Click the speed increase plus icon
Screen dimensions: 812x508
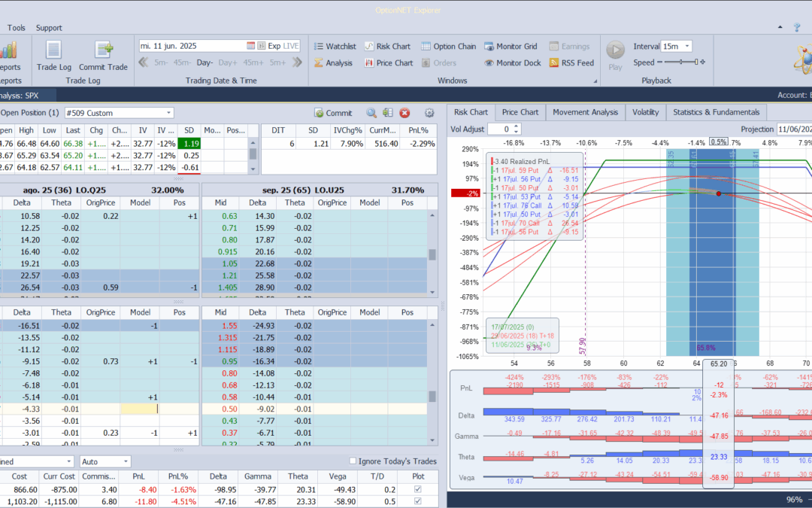(702, 62)
